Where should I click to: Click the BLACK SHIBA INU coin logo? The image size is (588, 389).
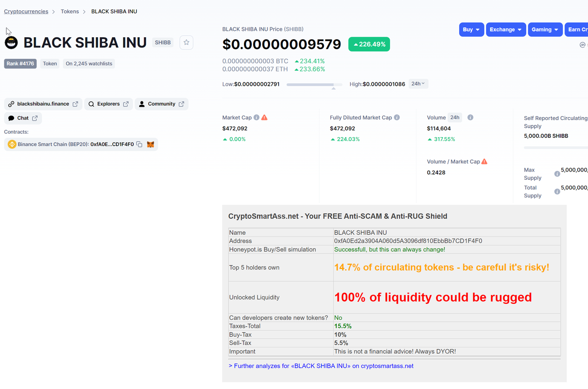click(11, 43)
